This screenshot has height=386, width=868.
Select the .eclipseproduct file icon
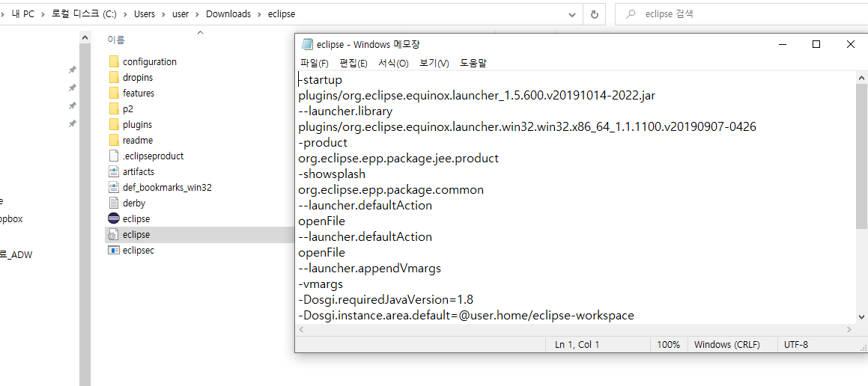114,156
